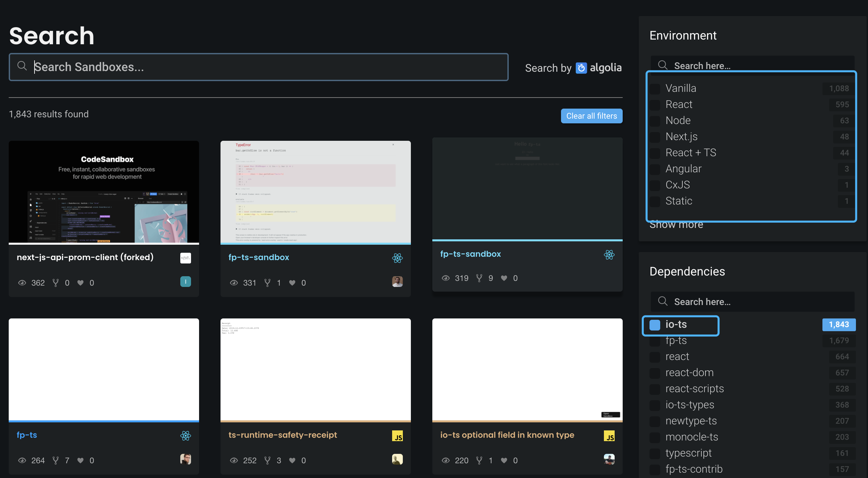868x478 pixels.
Task: Select the Next.js environment filter
Action: (x=655, y=137)
